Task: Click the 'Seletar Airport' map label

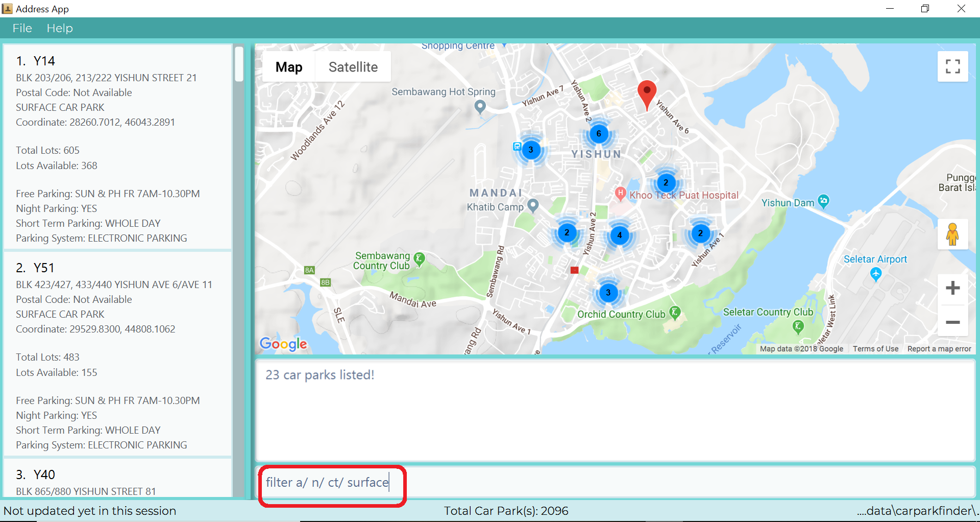Action: (875, 259)
